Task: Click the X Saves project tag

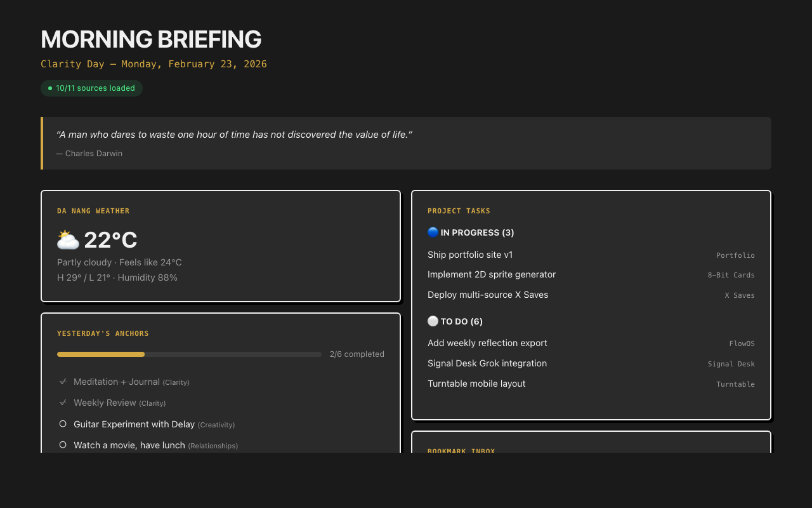Action: click(x=739, y=295)
